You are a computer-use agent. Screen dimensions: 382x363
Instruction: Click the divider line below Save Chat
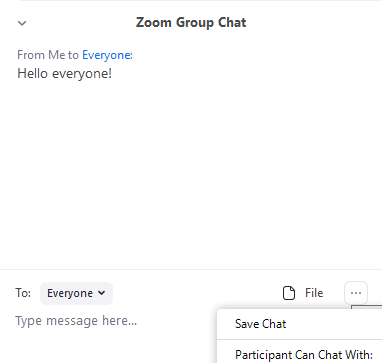(300, 340)
